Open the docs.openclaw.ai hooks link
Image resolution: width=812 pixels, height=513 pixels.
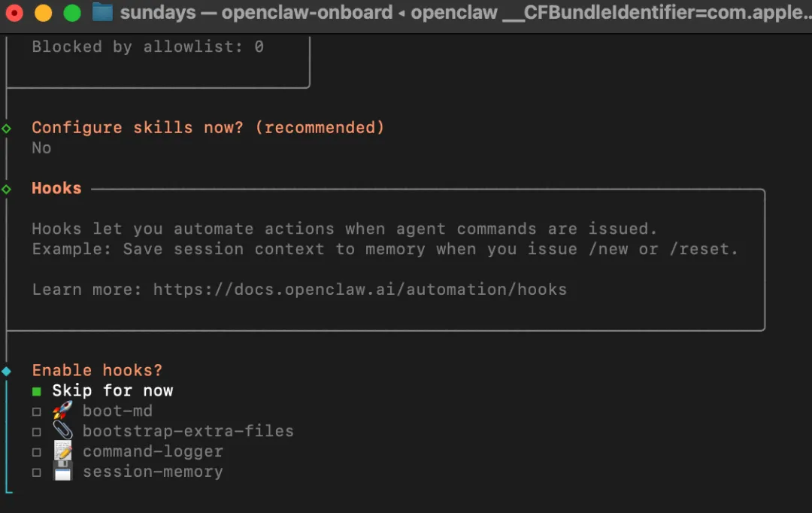pyautogui.click(x=359, y=289)
